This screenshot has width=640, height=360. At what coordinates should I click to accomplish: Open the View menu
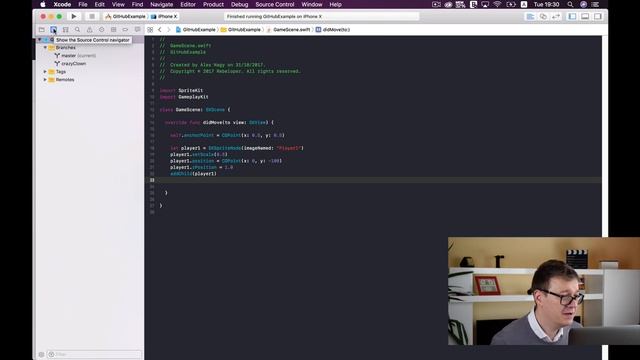click(118, 4)
